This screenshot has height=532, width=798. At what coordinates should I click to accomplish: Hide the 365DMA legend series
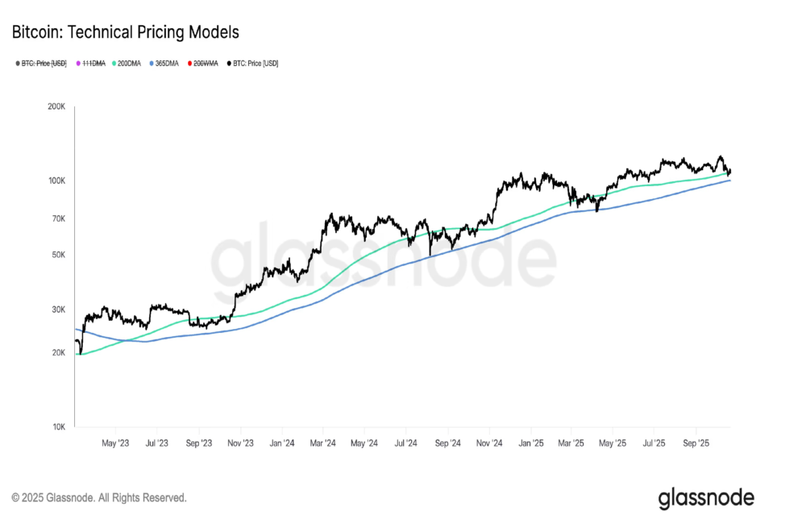tap(167, 63)
